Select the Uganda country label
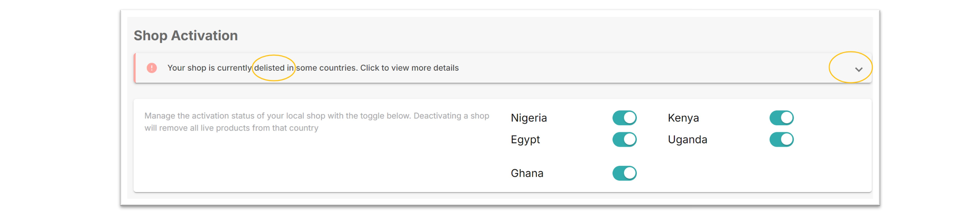 point(688,140)
